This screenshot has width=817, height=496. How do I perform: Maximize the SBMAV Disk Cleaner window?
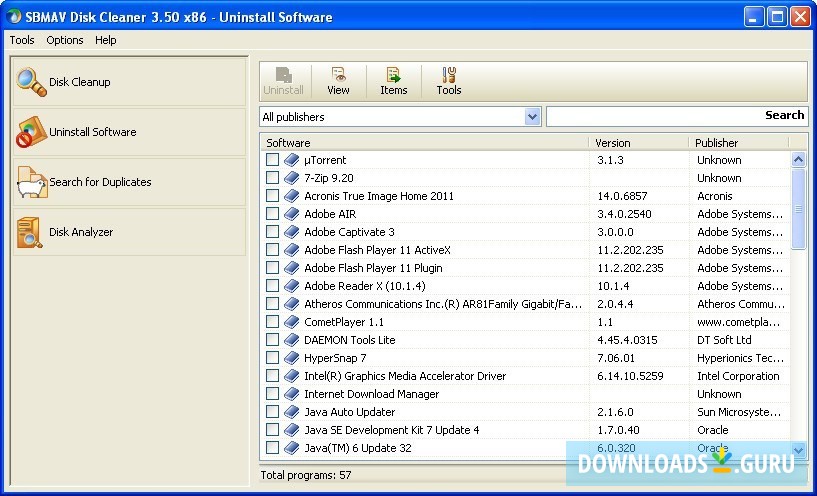click(x=777, y=17)
